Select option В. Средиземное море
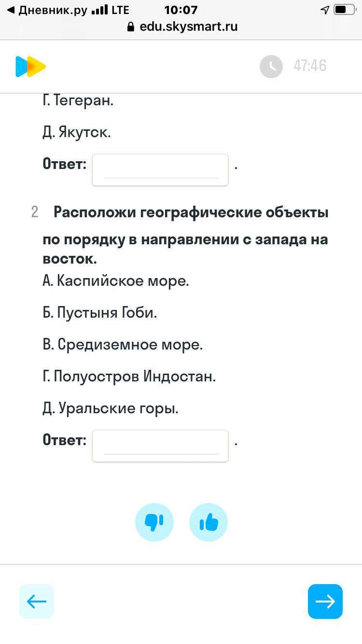 (123, 345)
